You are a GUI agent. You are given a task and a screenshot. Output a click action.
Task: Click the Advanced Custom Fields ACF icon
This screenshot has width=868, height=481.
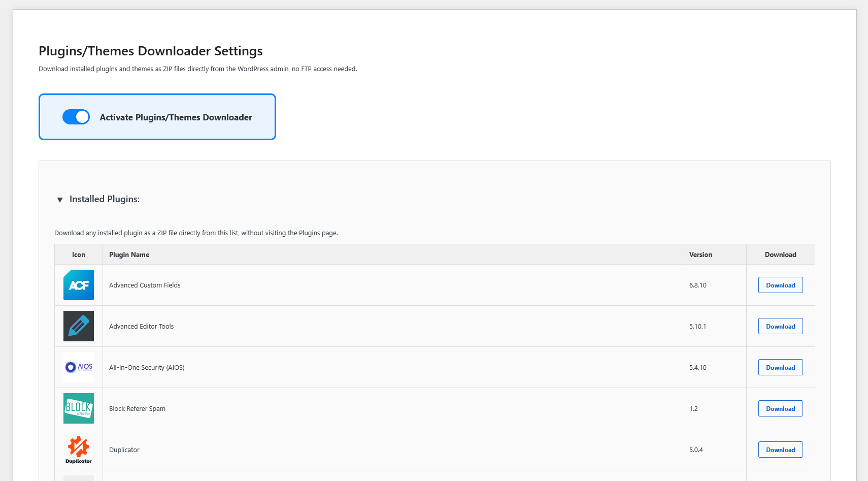(79, 285)
